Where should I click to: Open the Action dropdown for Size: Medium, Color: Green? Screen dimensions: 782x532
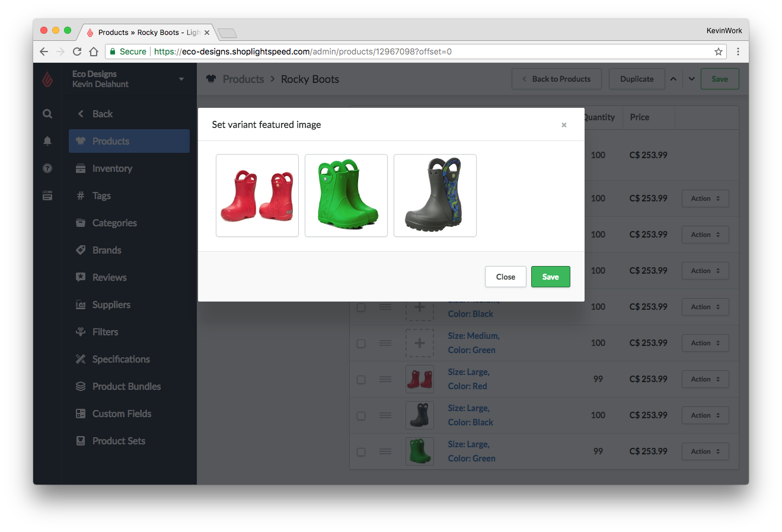705,343
